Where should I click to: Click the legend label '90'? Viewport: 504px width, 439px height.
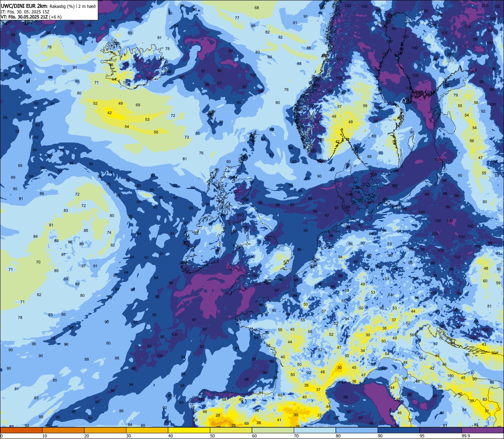380,436
